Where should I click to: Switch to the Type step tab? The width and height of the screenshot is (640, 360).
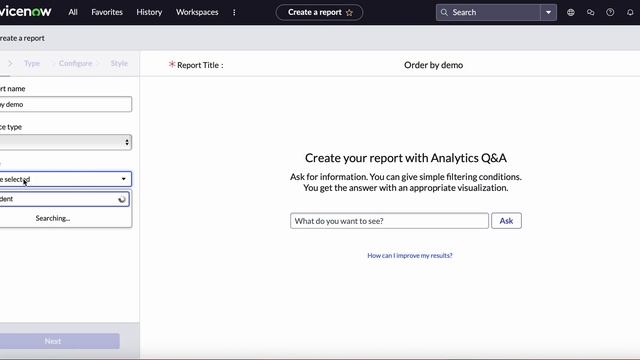[x=32, y=63]
